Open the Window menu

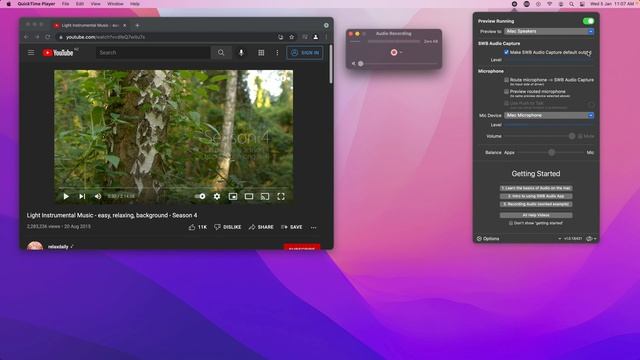(115, 4)
